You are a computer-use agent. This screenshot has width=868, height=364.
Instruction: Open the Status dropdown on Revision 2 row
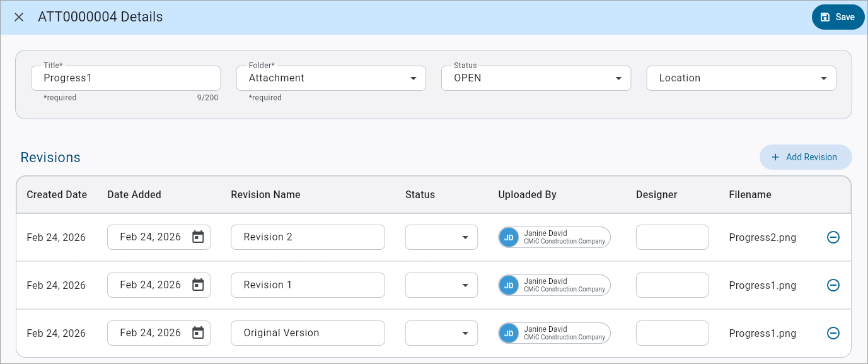click(x=465, y=237)
